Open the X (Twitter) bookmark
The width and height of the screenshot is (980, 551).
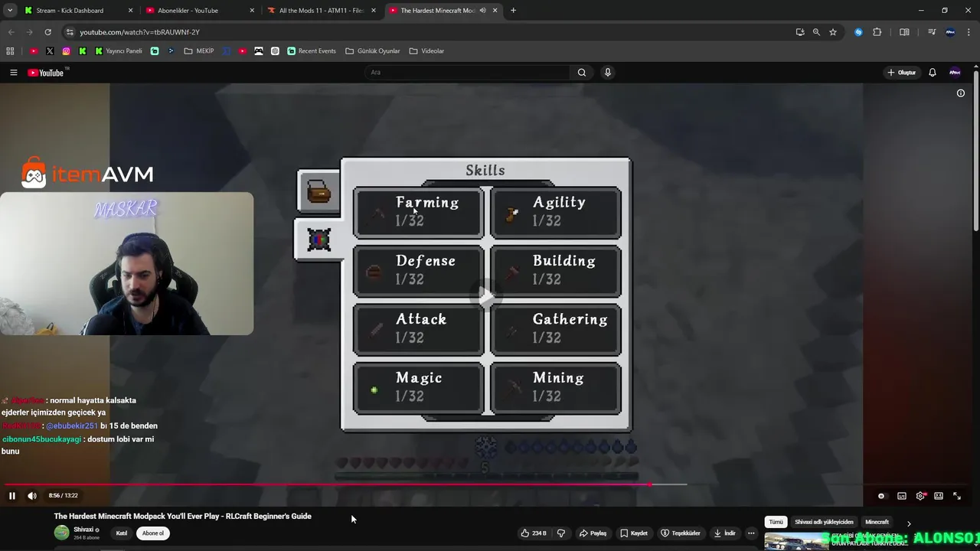coord(50,51)
